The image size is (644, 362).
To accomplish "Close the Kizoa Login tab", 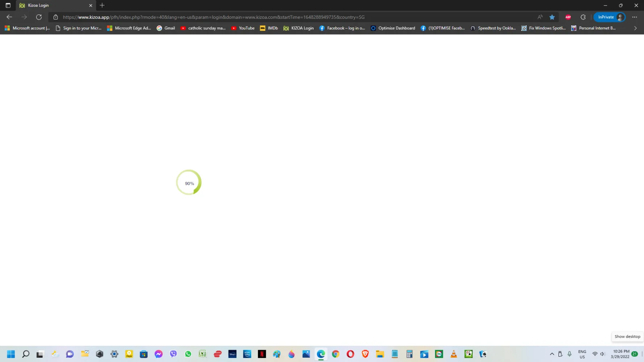I will [x=91, y=5].
